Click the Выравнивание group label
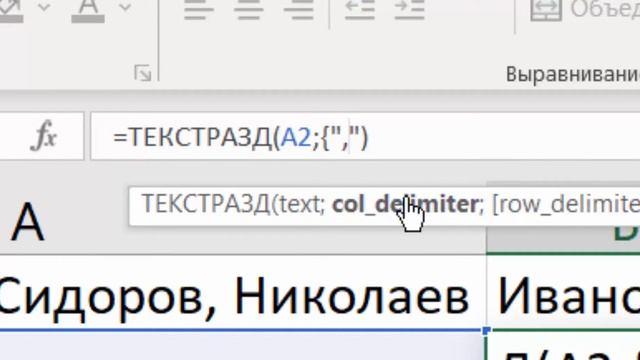Screen dimensions: 640x360 click(573, 74)
